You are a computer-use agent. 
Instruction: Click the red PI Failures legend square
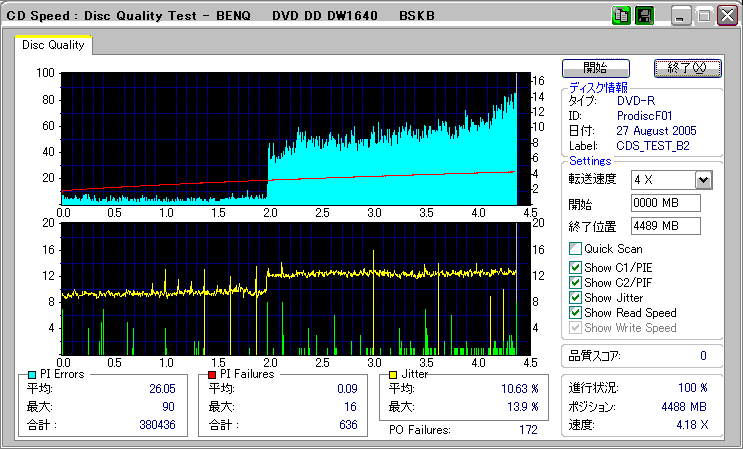point(212,375)
